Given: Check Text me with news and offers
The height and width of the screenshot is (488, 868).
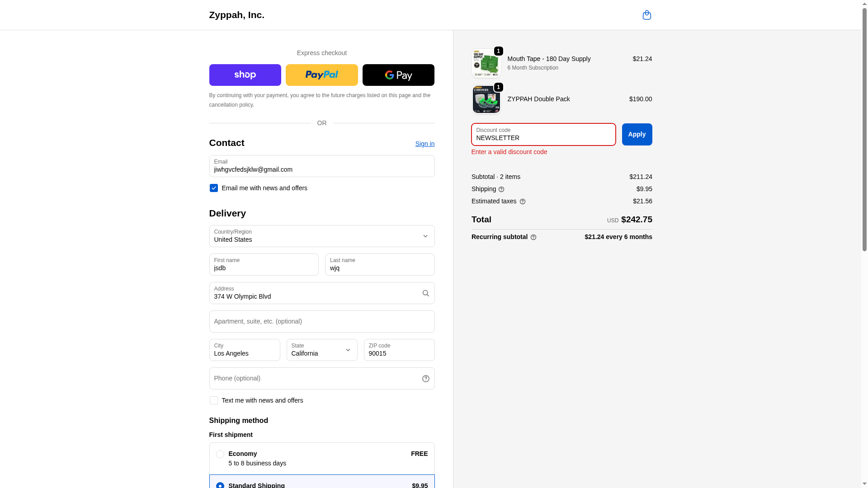Looking at the screenshot, I should click(x=214, y=400).
